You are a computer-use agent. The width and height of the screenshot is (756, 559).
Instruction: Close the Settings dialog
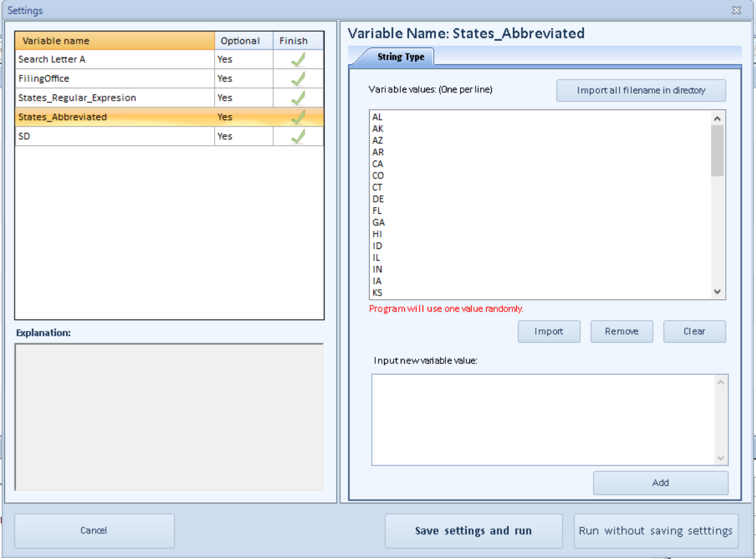736,10
